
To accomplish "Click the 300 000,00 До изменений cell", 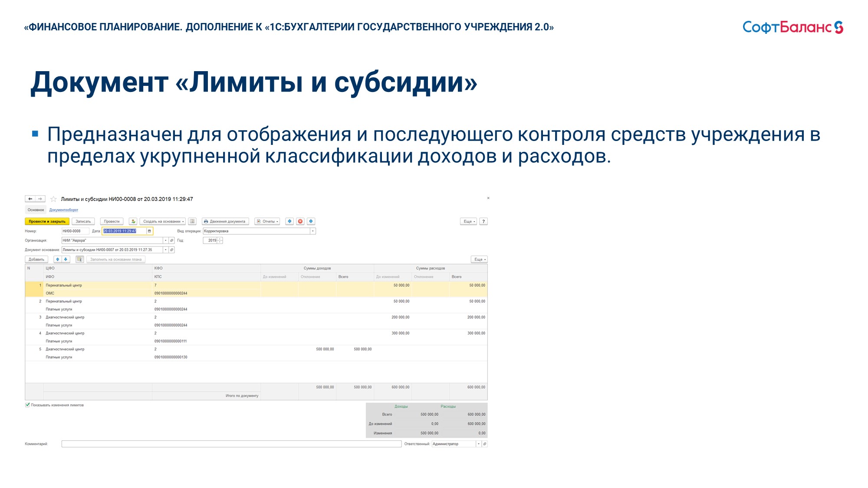I will [x=400, y=334].
